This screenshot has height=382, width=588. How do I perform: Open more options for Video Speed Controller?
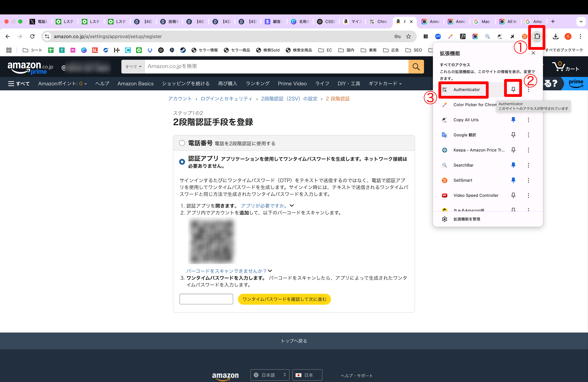[x=529, y=195]
